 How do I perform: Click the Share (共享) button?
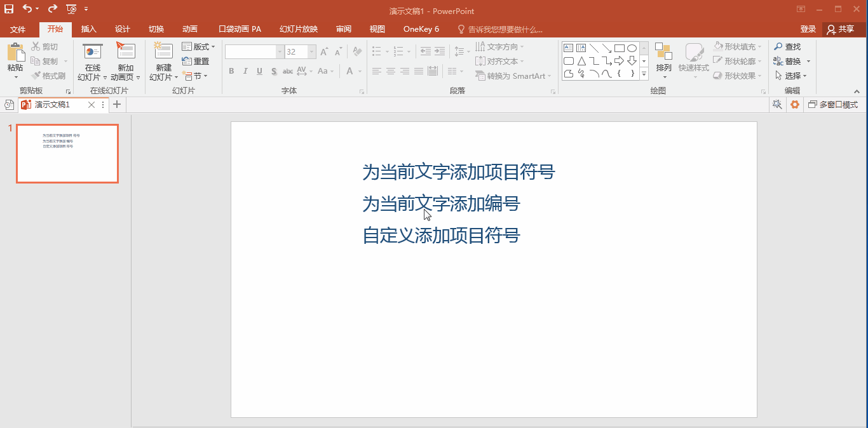tap(840, 29)
